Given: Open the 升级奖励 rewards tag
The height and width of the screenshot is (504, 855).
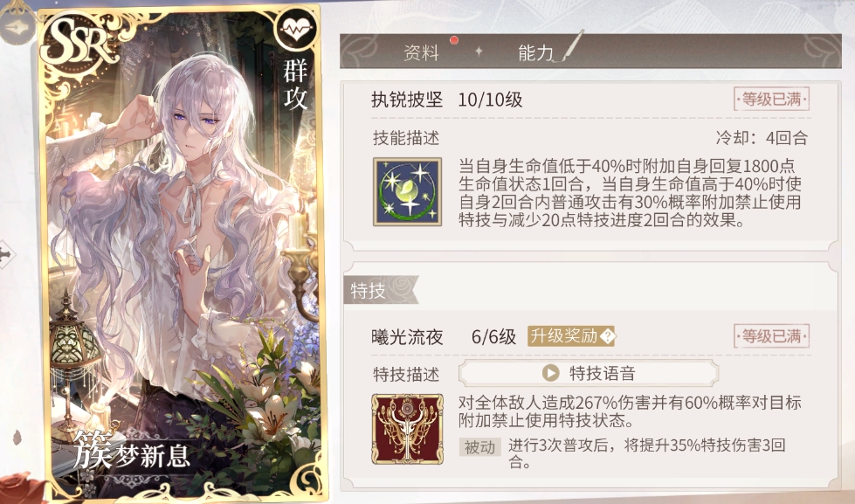Looking at the screenshot, I should pyautogui.click(x=571, y=336).
